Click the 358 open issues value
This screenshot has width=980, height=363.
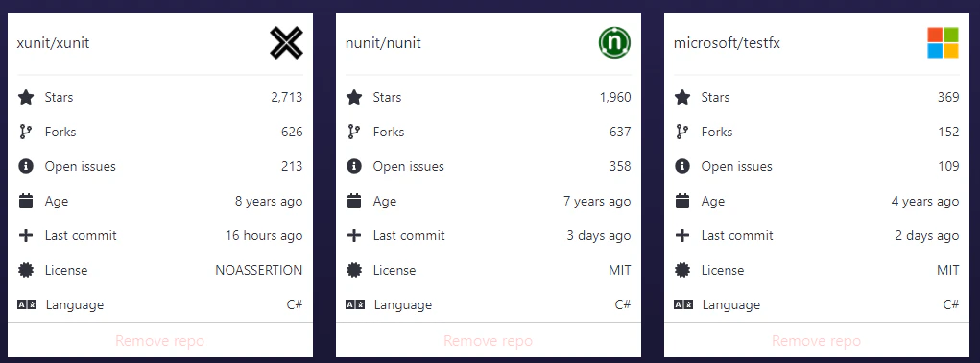click(x=620, y=166)
